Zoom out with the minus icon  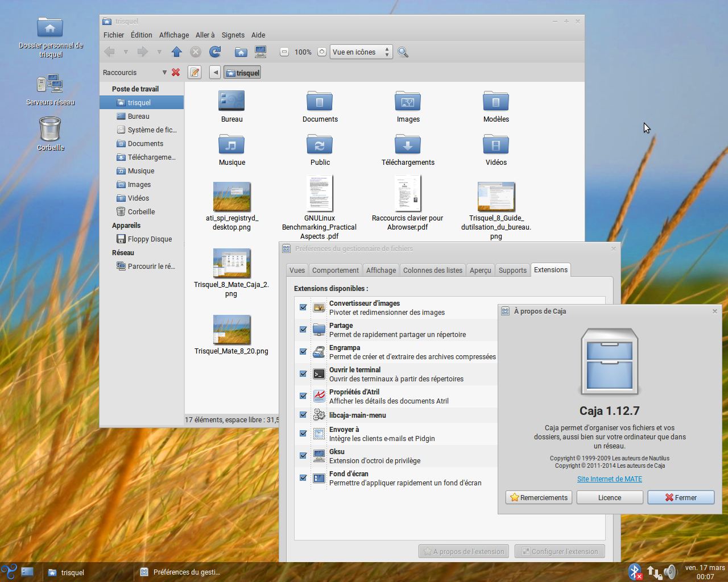coord(284,52)
